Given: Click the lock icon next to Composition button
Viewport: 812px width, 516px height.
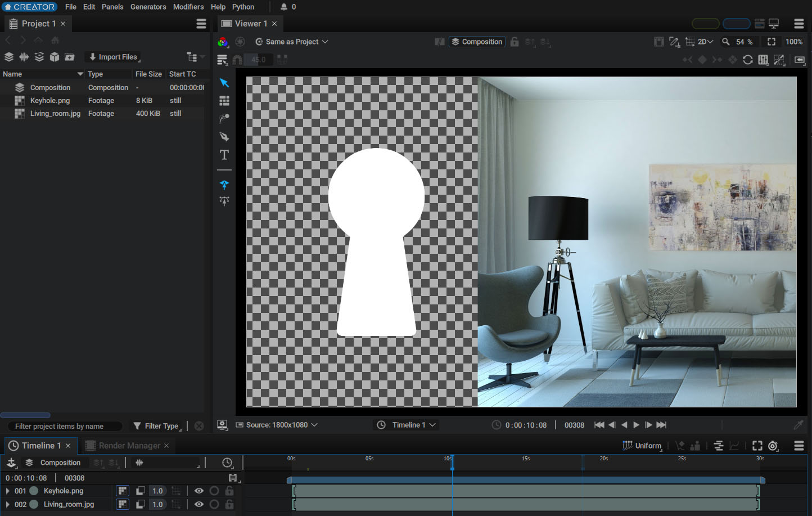Looking at the screenshot, I should pos(515,42).
